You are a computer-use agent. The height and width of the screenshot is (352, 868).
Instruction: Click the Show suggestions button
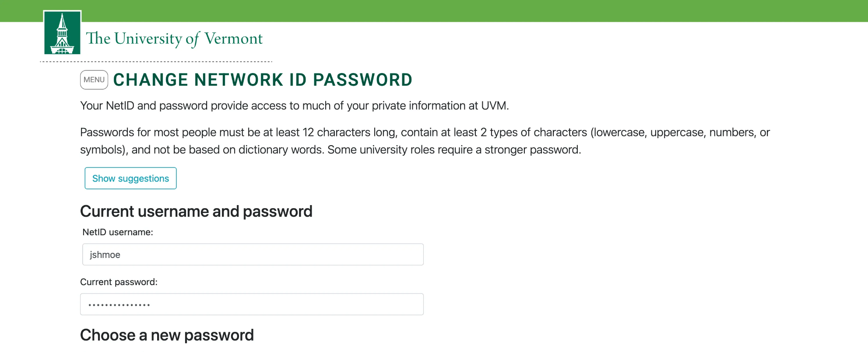pyautogui.click(x=130, y=178)
